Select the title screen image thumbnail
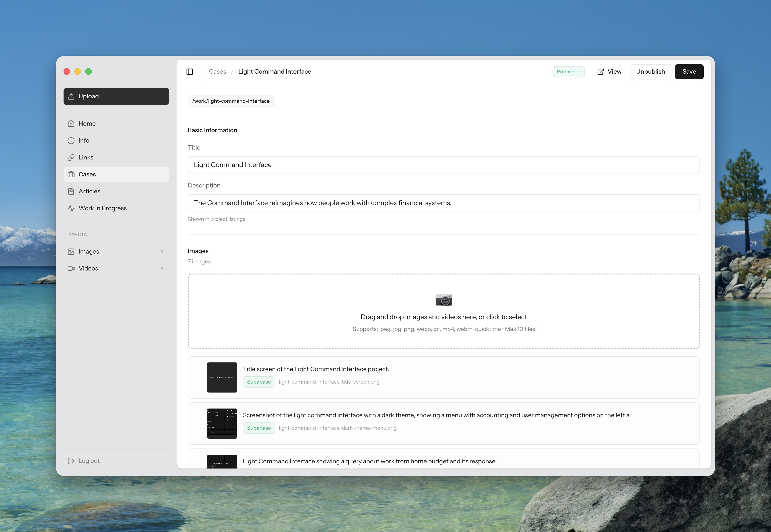This screenshot has height=532, width=771. [x=222, y=377]
